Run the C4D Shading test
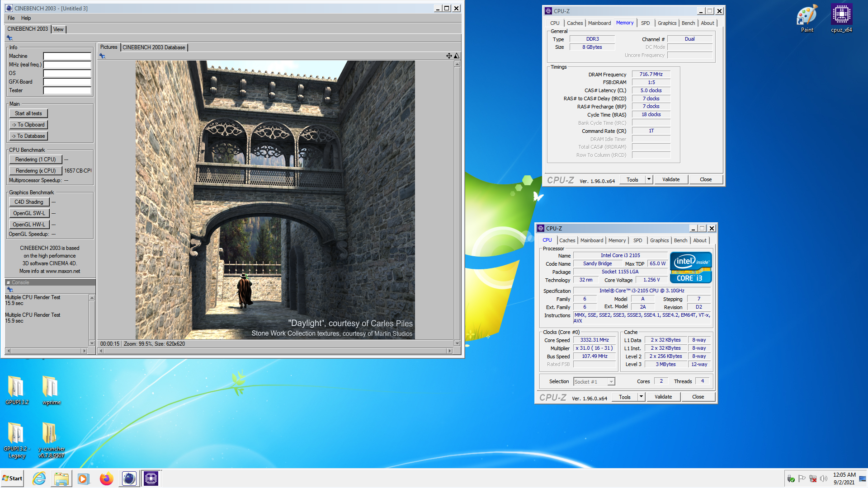 click(29, 202)
